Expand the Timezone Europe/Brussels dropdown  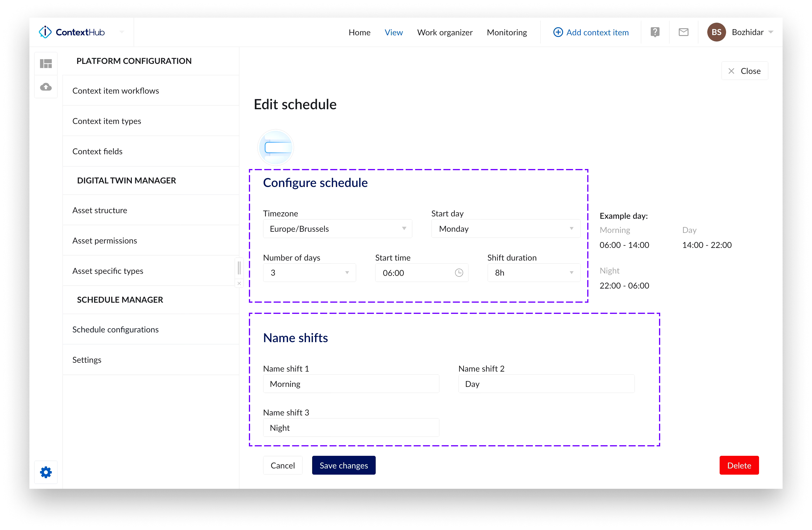[x=337, y=228]
